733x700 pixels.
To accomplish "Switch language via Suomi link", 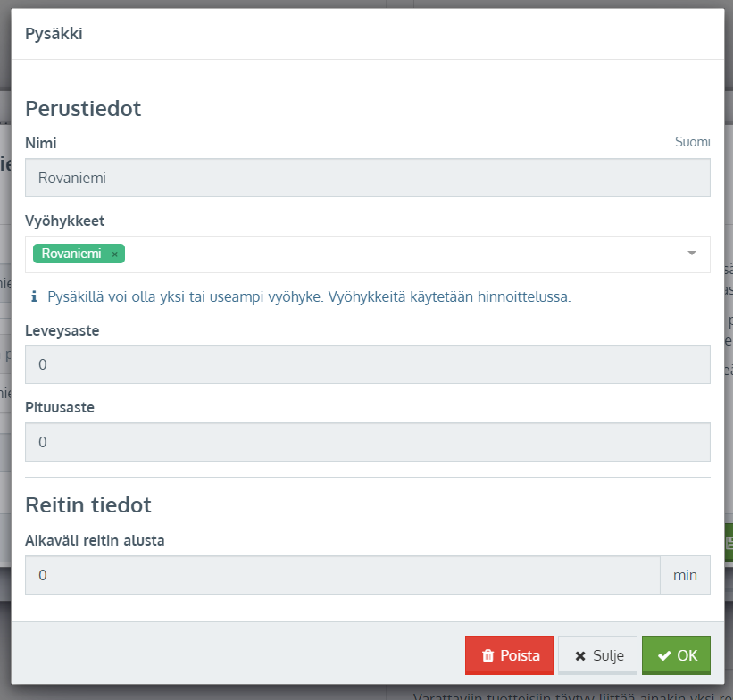I will [692, 142].
